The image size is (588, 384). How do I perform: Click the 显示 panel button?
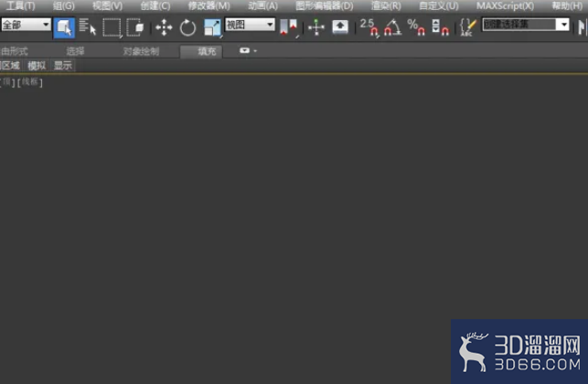pyautogui.click(x=63, y=66)
